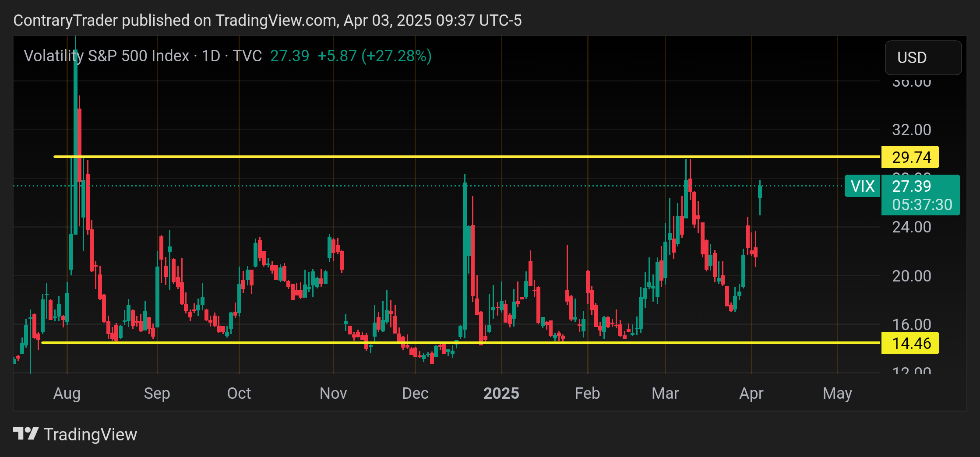
Task: Click the May time axis label
Action: [x=837, y=393]
